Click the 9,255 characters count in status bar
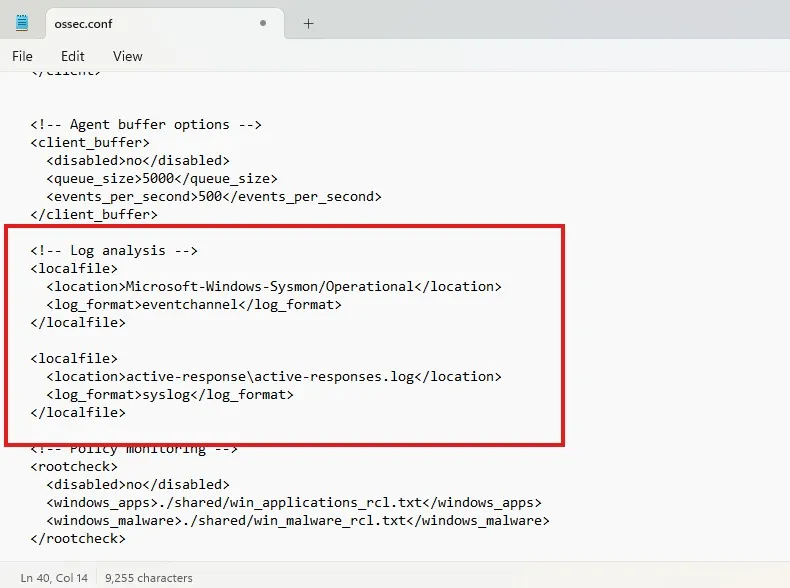This screenshot has width=790, height=588. (x=149, y=577)
